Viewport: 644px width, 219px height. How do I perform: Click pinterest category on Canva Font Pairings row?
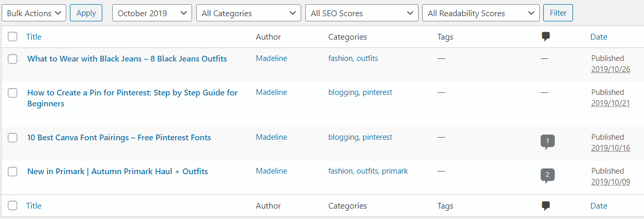coord(377,137)
